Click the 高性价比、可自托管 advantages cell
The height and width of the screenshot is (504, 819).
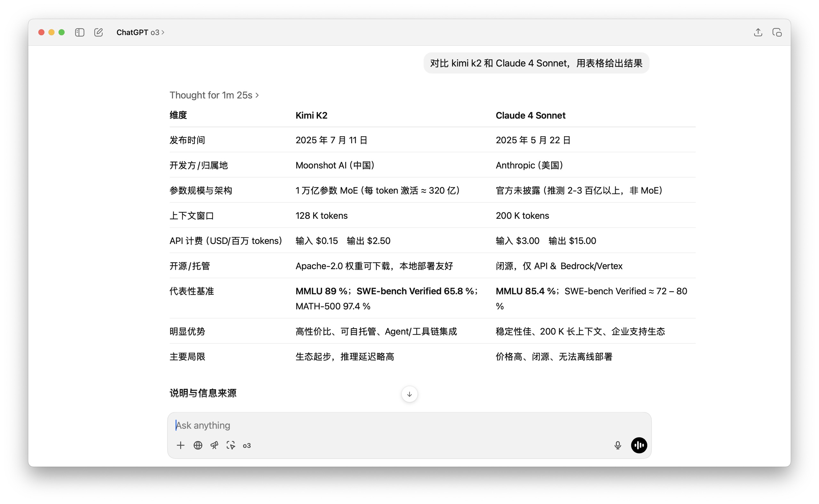pos(376,331)
